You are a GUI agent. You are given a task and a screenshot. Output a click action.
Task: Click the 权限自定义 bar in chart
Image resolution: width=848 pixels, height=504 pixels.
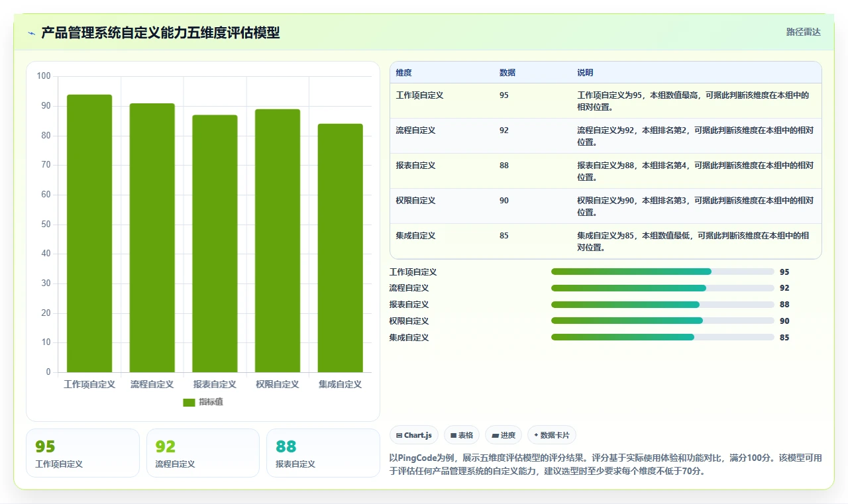(x=278, y=240)
